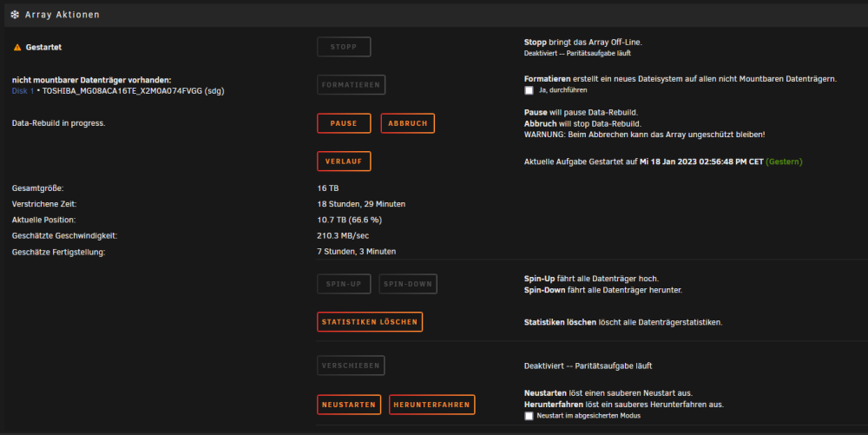Enable the 'Ja, durchführen' format checkbox
Viewport: 868px width, 435px height.
pyautogui.click(x=529, y=90)
